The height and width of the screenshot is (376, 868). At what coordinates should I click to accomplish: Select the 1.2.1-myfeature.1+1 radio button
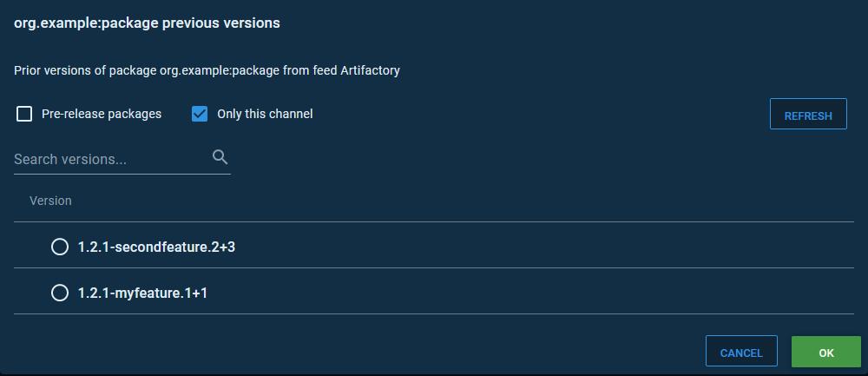(60, 294)
